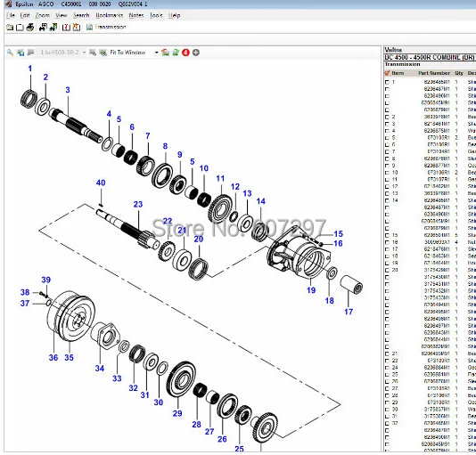Check the box for item 7
Screen dimensions: 476x455
click(387, 151)
